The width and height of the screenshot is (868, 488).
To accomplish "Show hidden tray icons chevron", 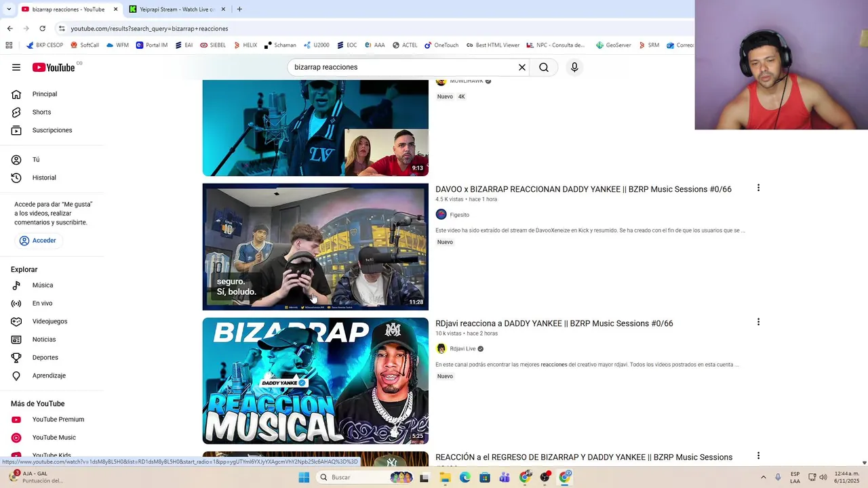I will click(763, 477).
